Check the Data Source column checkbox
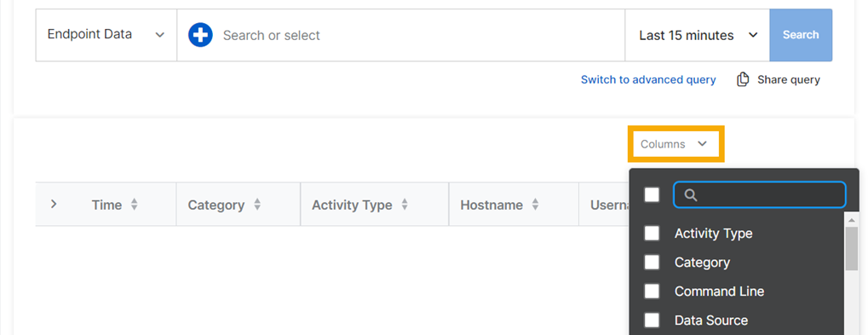The width and height of the screenshot is (868, 335). [x=652, y=320]
